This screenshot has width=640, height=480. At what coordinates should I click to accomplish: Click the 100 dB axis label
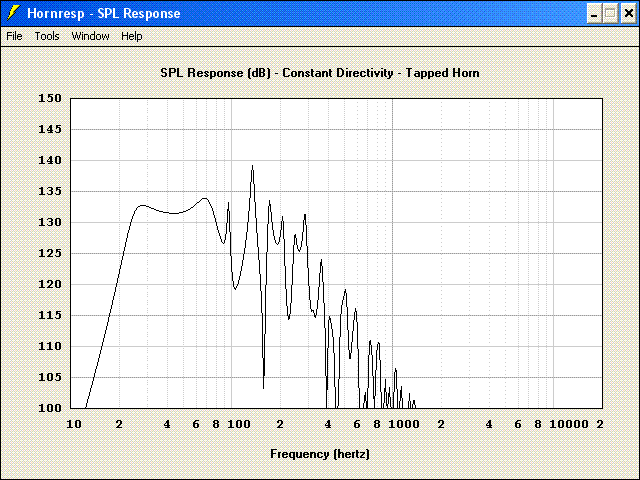tap(50, 408)
